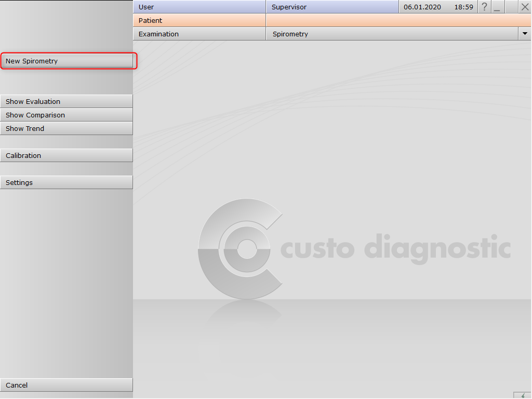Click the time 18:59
The image size is (532, 399).
pyautogui.click(x=464, y=7)
